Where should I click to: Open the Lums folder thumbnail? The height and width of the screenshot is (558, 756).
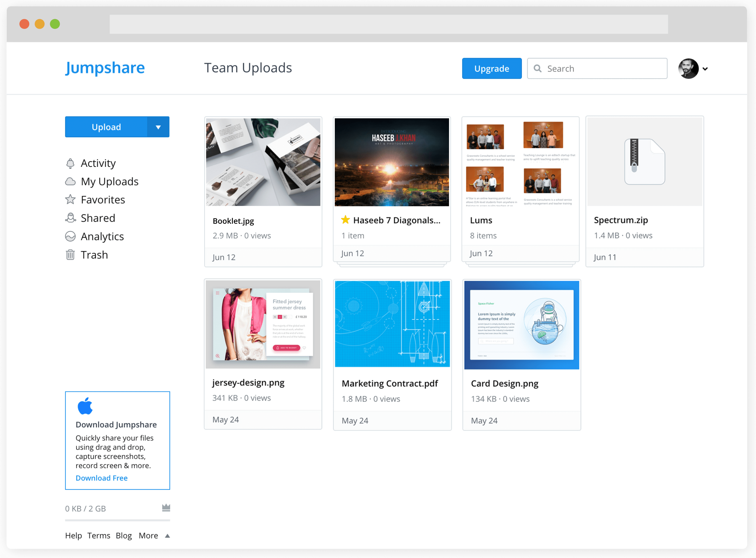click(521, 162)
